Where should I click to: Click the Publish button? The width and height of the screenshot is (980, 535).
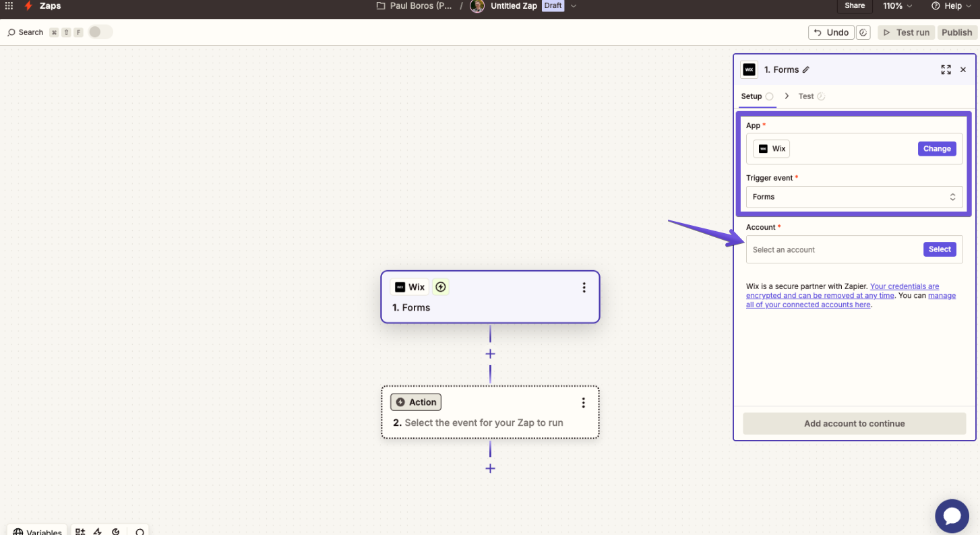click(956, 32)
